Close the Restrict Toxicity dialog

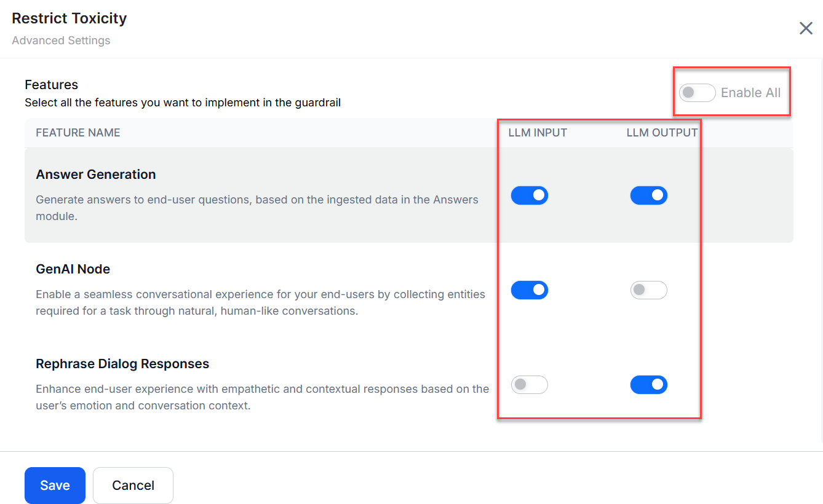tap(806, 28)
